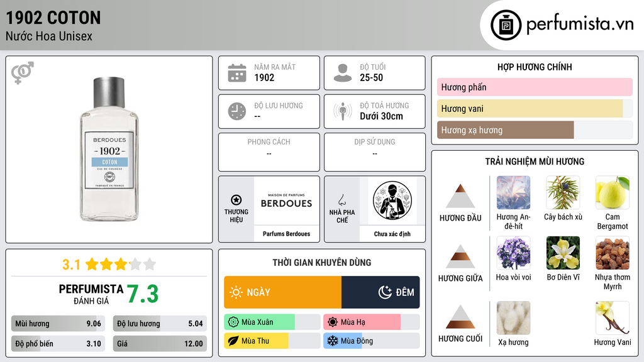Image resolution: width=644 pixels, height=362 pixels.
Task: Click the Giá 12.00 score bar
Action: tap(160, 344)
